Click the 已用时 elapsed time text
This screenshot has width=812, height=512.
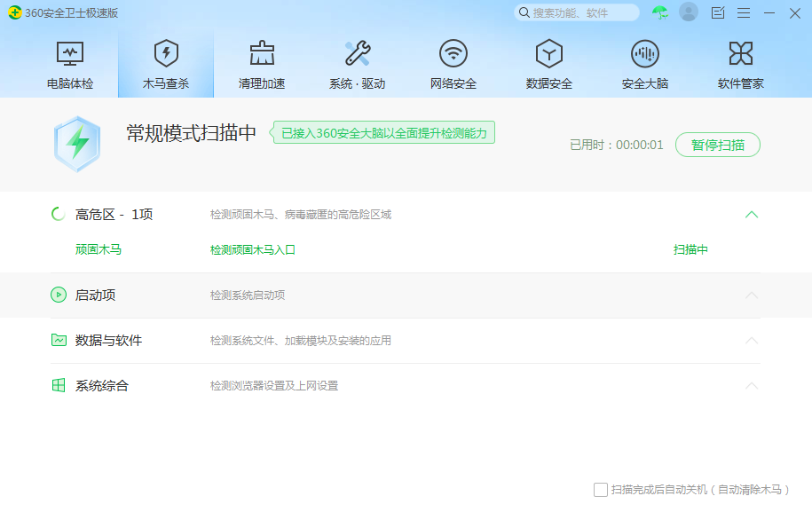pyautogui.click(x=616, y=145)
